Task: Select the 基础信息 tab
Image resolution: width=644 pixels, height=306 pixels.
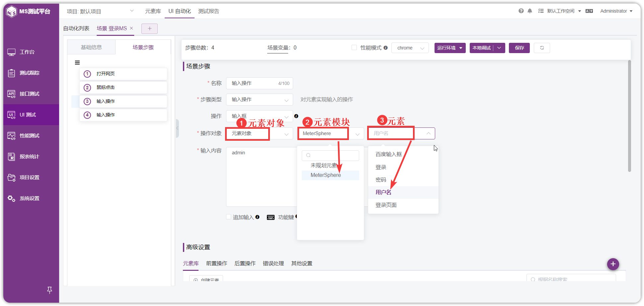Action: click(91, 47)
